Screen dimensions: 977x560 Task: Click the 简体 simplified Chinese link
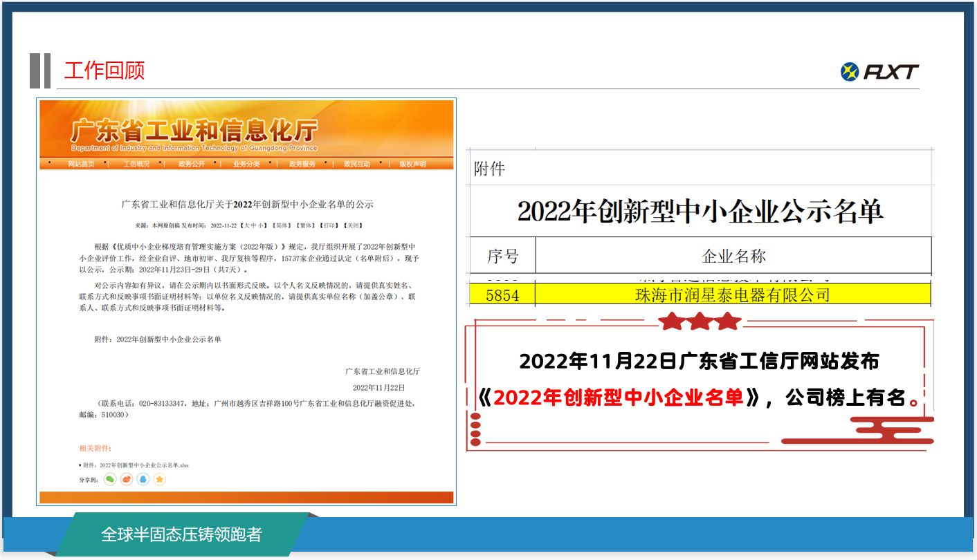coord(281,225)
